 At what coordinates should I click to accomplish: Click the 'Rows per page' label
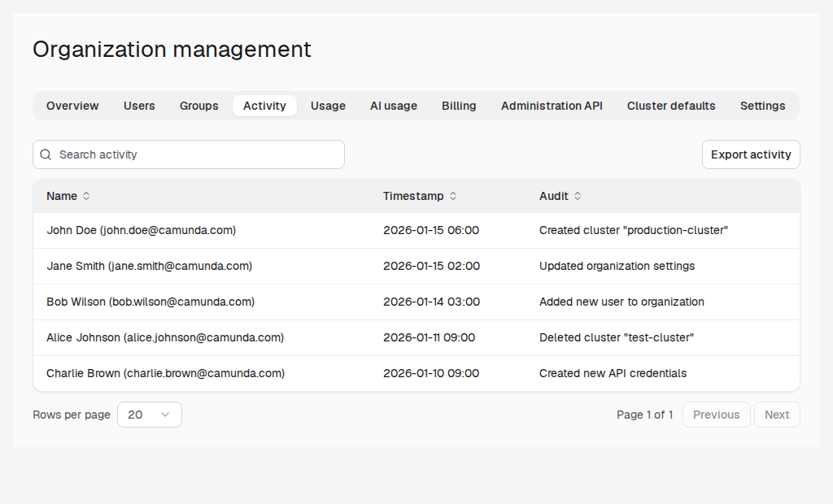72,415
